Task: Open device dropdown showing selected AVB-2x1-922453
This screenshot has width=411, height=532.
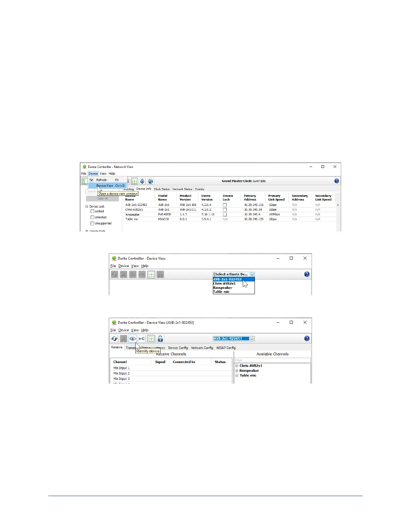Action: tap(234, 339)
